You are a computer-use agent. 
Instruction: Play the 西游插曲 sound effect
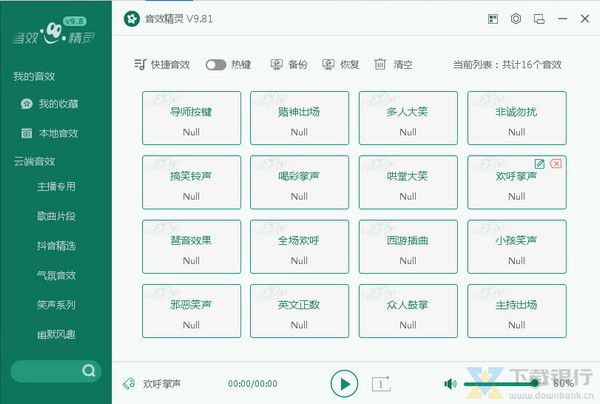pos(408,246)
